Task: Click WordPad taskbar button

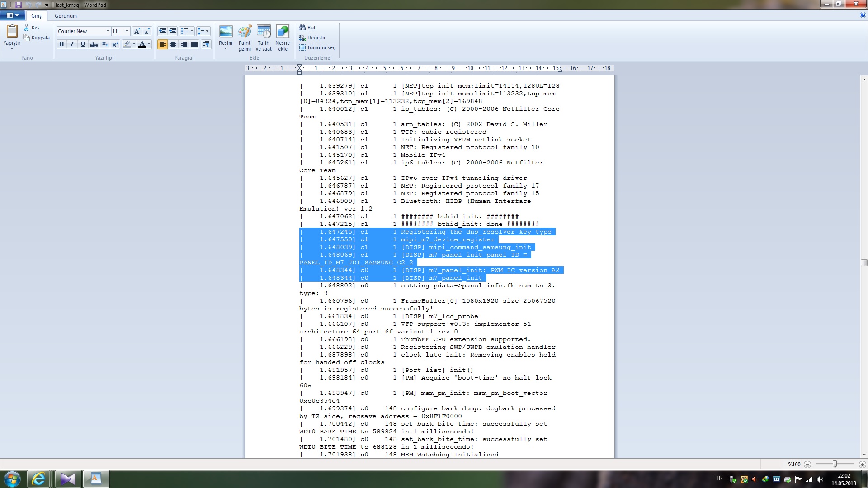Action: point(96,479)
